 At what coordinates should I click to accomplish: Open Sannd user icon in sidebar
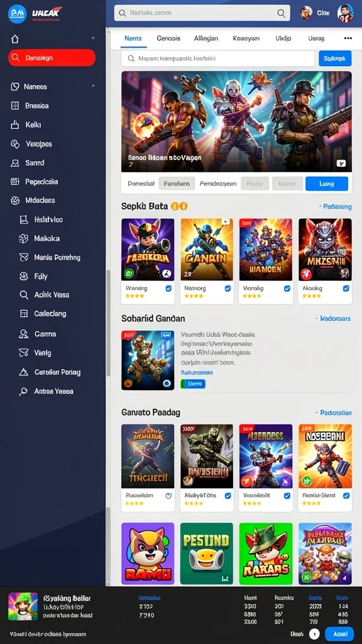[x=15, y=163]
